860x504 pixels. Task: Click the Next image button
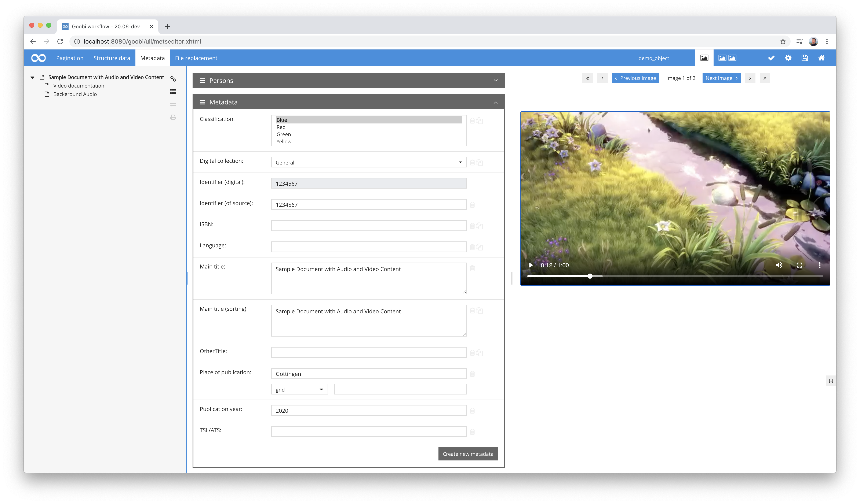tap(721, 78)
